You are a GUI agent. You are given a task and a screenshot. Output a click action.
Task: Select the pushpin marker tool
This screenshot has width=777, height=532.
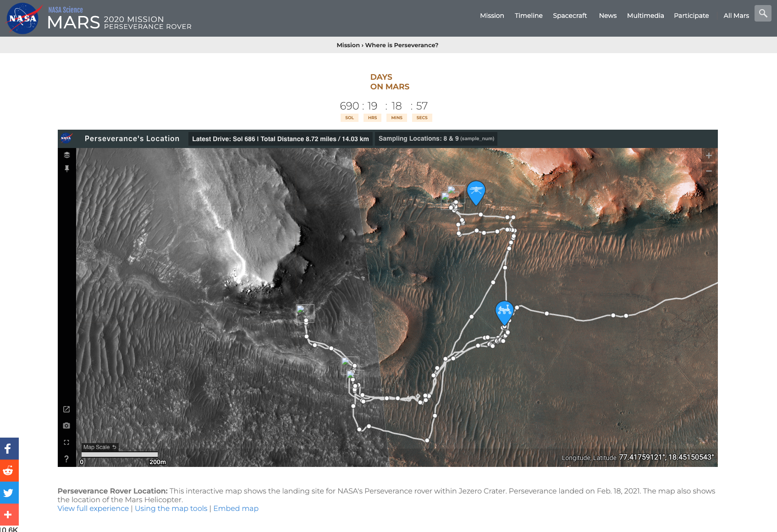(67, 169)
